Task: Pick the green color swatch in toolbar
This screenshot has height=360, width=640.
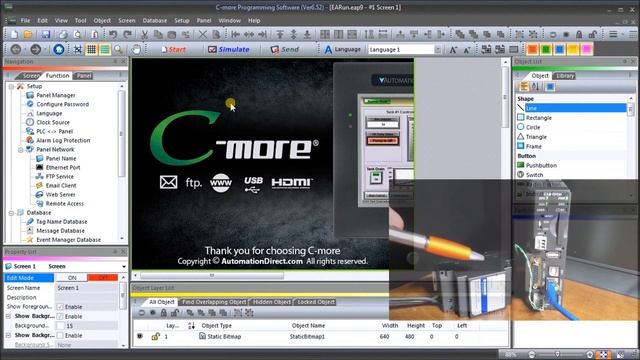Action: point(546,49)
